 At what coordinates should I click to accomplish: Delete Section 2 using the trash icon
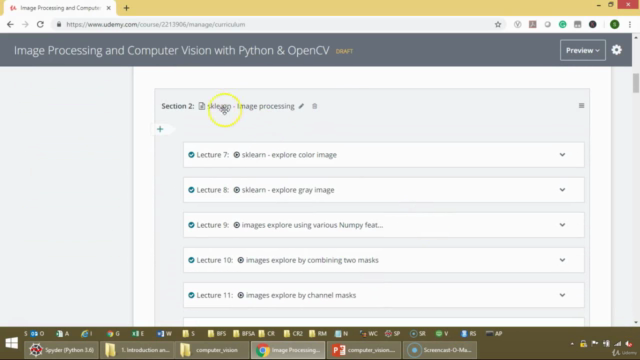[x=314, y=106]
